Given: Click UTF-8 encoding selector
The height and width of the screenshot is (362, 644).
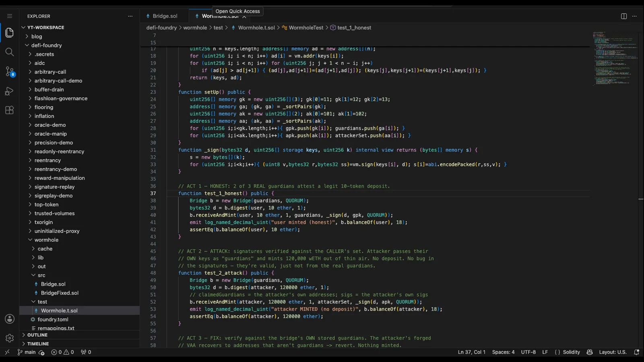Looking at the screenshot, I should (528, 352).
